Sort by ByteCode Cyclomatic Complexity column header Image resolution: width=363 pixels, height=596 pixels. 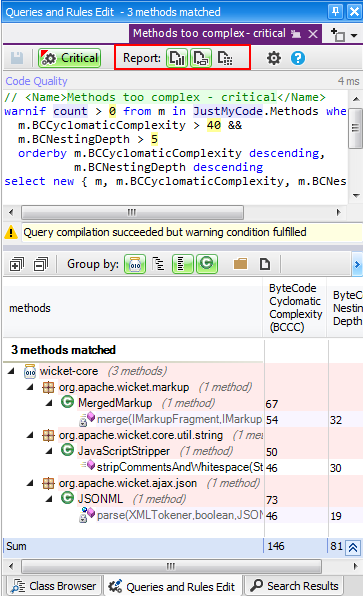(x=295, y=308)
